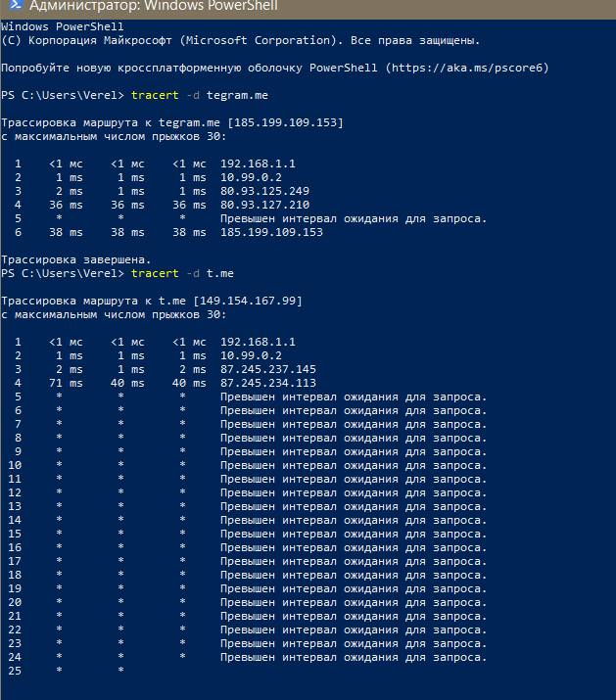616x700 pixels.
Task: Click IP 87.245.234.113 in second trace
Action: coord(268,383)
